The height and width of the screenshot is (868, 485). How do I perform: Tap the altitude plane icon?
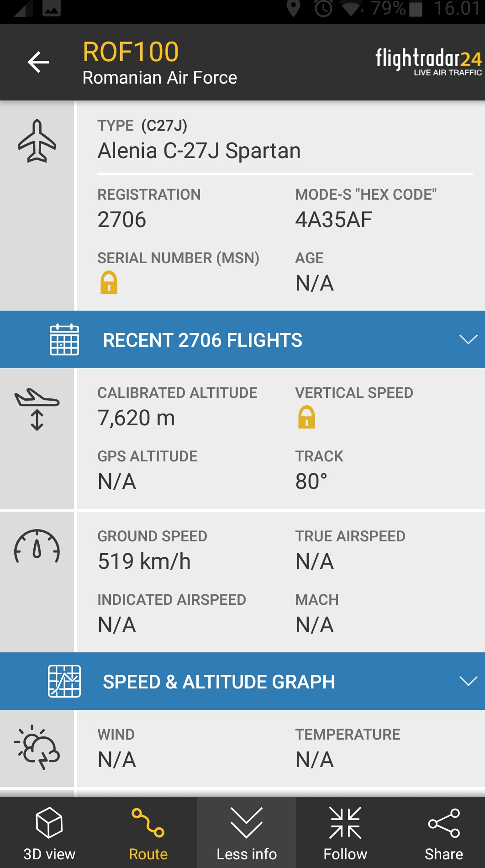tap(37, 409)
